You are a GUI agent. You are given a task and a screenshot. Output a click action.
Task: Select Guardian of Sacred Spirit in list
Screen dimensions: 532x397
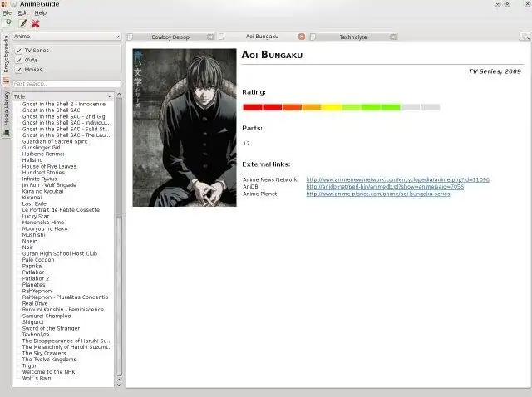pyautogui.click(x=55, y=141)
